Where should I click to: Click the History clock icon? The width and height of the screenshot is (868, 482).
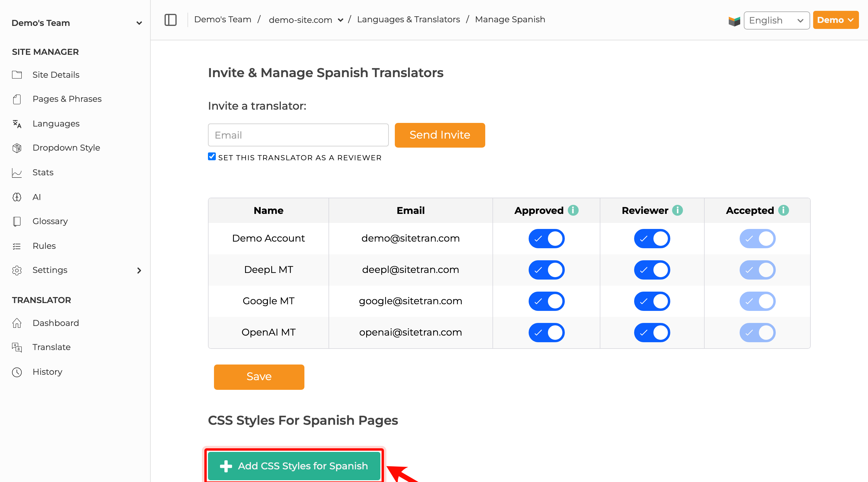(17, 372)
